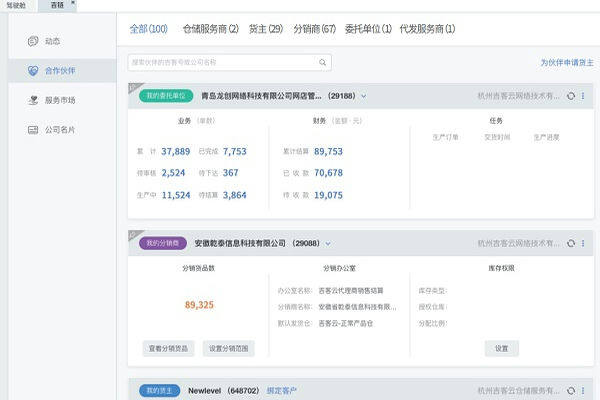Click the 待收款 value 19,075
The width and height of the screenshot is (600, 400).
point(328,195)
